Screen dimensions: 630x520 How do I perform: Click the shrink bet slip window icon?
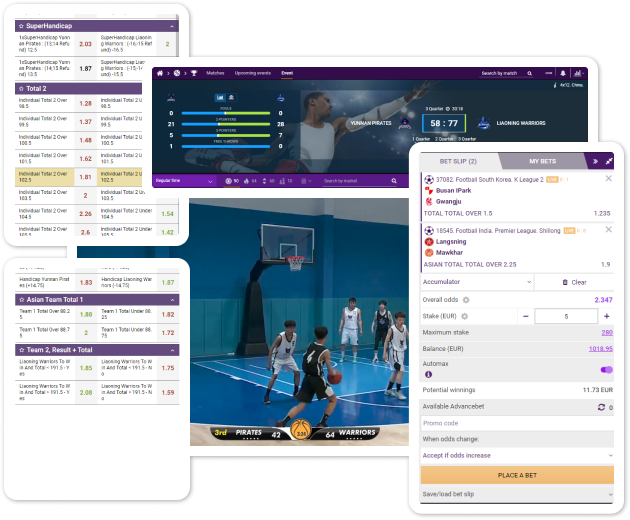tap(609, 161)
